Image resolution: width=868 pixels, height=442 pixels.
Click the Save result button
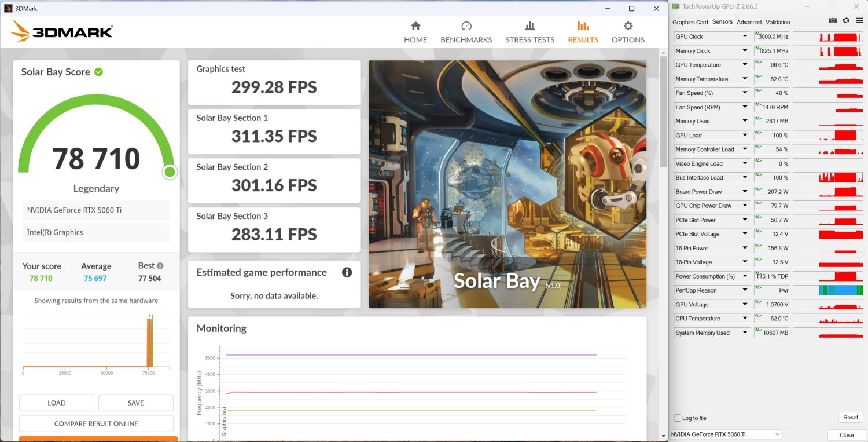pos(135,403)
